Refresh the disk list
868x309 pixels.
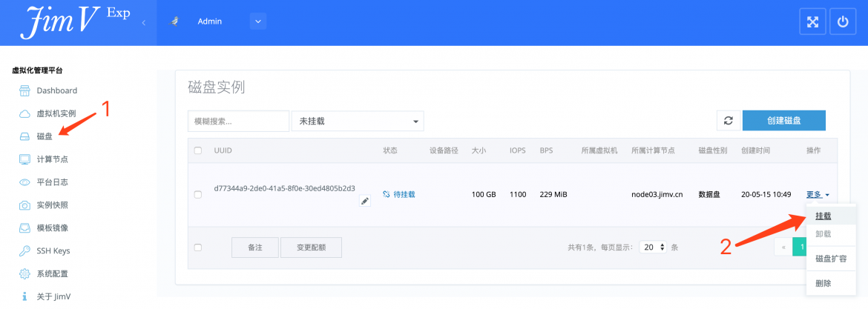[x=729, y=121]
